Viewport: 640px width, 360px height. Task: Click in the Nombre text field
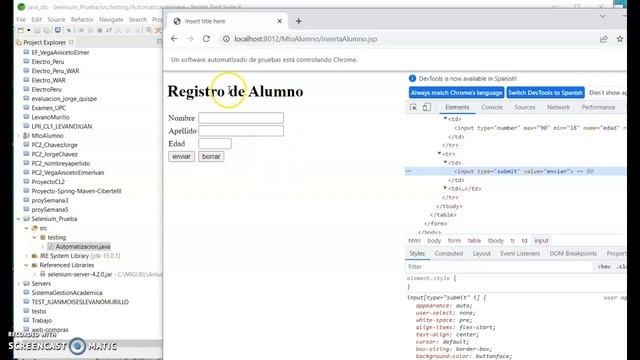click(241, 118)
